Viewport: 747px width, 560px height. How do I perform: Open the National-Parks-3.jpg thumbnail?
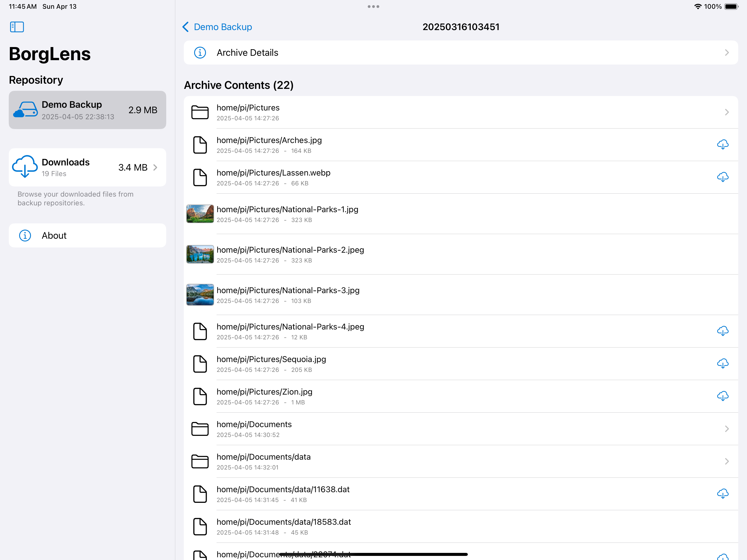pyautogui.click(x=200, y=294)
